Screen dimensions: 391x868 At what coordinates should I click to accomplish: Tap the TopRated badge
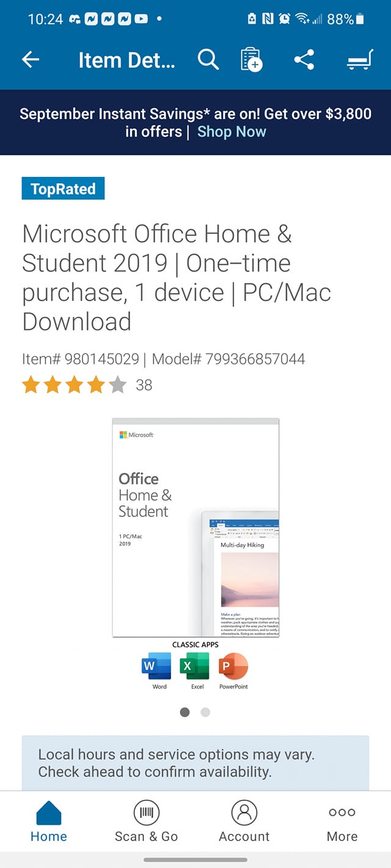coord(63,189)
